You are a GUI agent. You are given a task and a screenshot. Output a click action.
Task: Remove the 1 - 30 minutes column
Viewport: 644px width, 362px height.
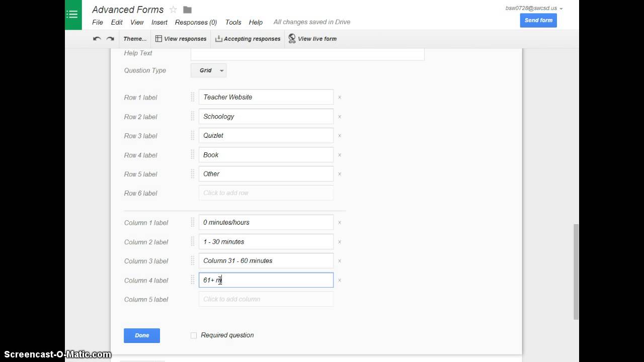340,242
